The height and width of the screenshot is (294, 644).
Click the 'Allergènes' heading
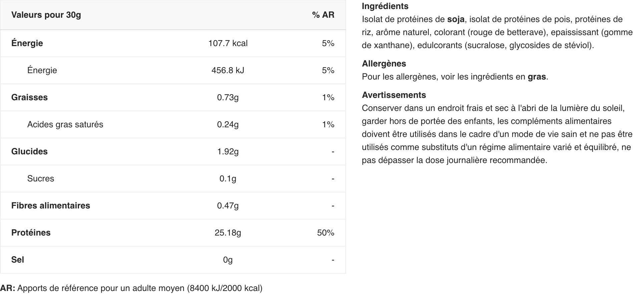click(x=384, y=63)
